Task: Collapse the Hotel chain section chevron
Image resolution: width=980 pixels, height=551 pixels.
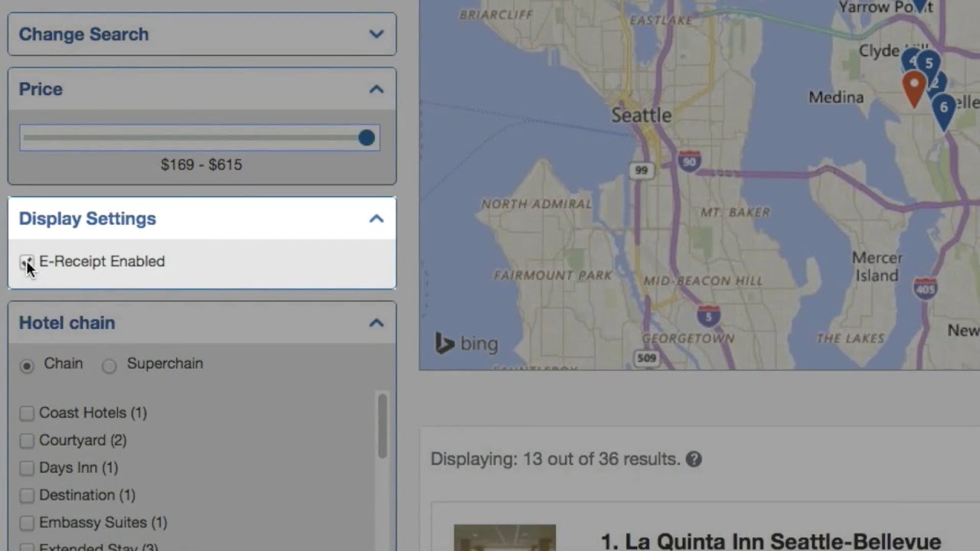Action: pos(376,323)
